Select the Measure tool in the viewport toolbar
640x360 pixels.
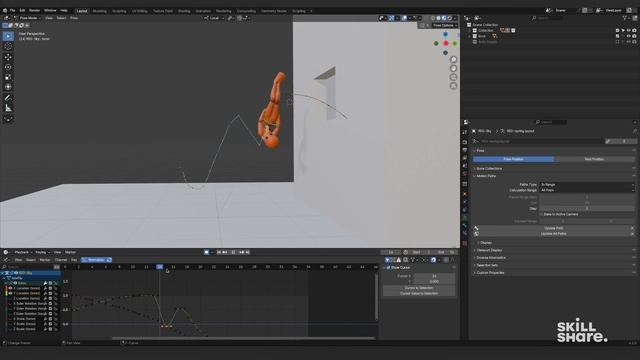8,108
